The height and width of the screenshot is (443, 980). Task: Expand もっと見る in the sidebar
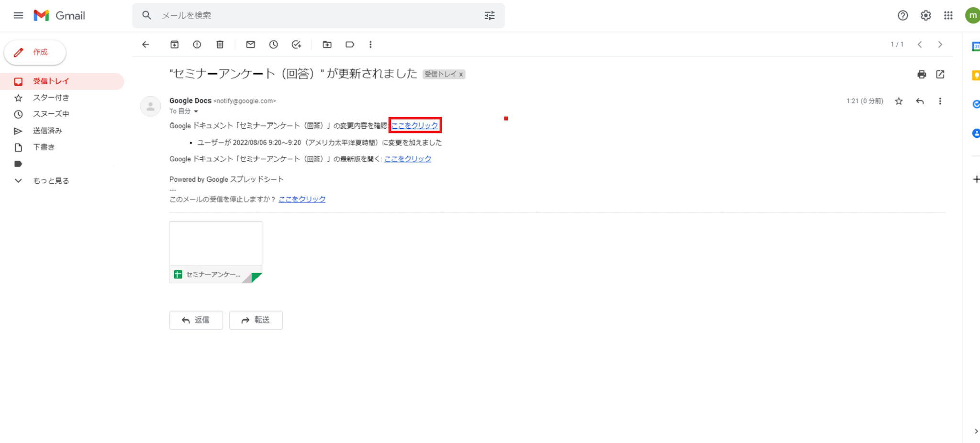point(51,181)
